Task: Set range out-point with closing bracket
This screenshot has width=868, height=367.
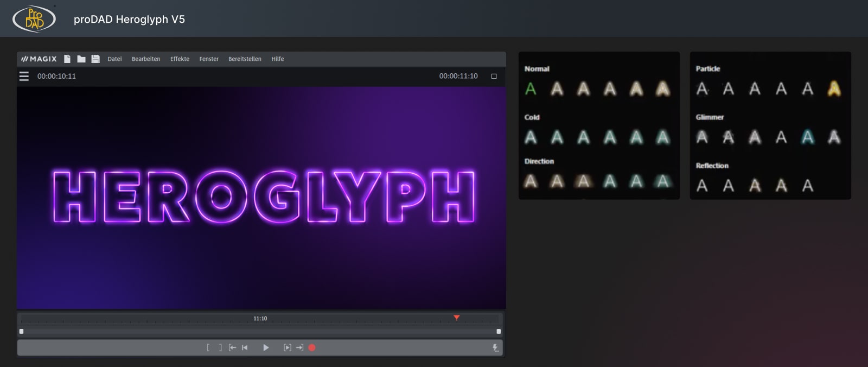Action: coord(220,347)
